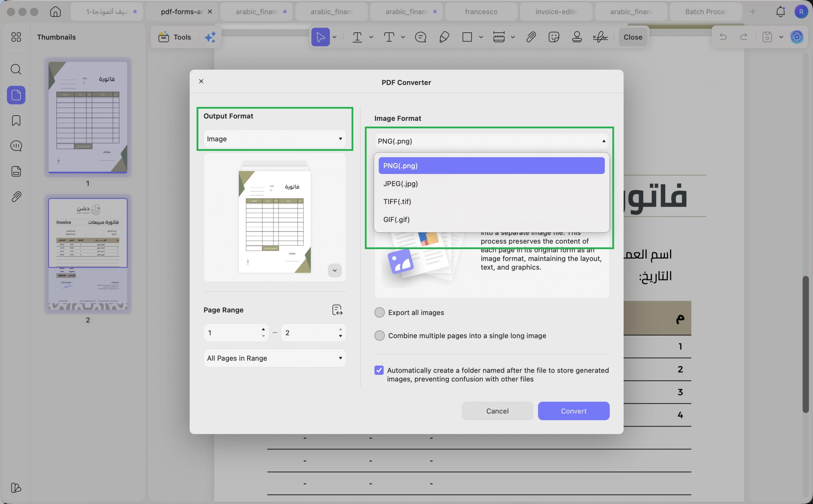813x504 pixels.
Task: Open the notifications bell icon
Action: (780, 12)
